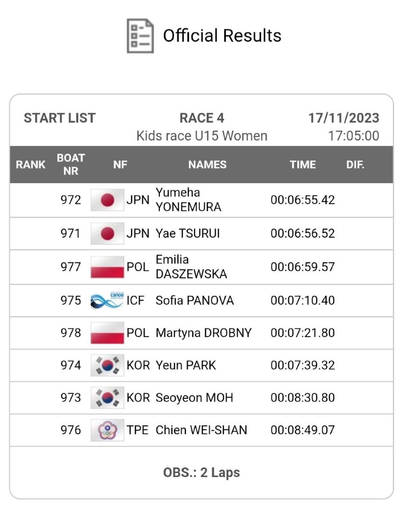Click the TIME column header

[x=303, y=165]
